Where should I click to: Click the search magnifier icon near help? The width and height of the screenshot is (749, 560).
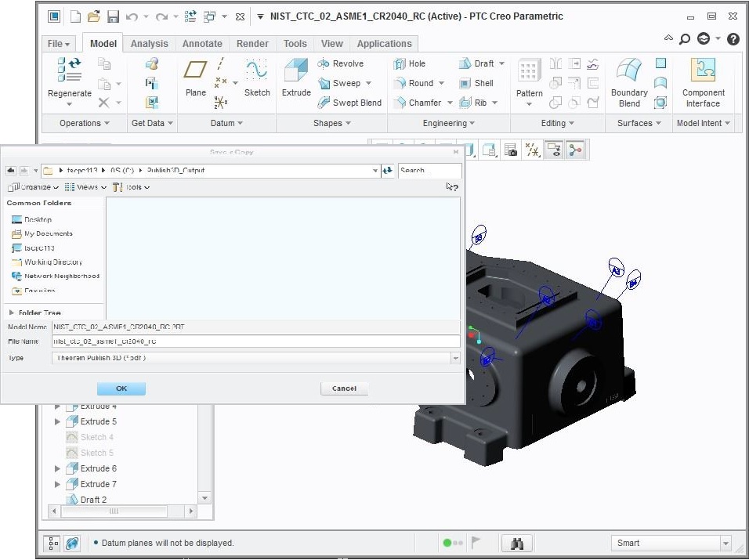click(x=685, y=39)
